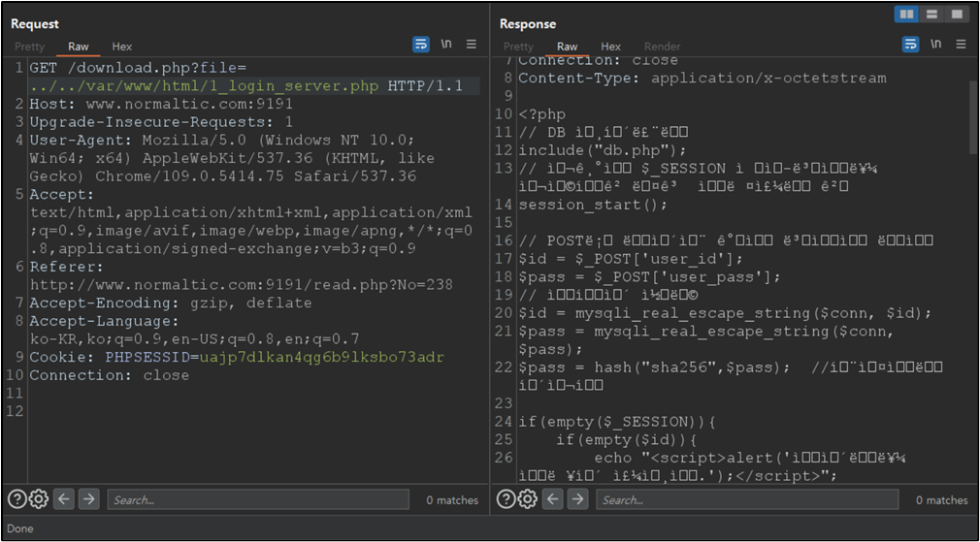Open Response panel help icon
980x542 pixels.
[x=506, y=499]
